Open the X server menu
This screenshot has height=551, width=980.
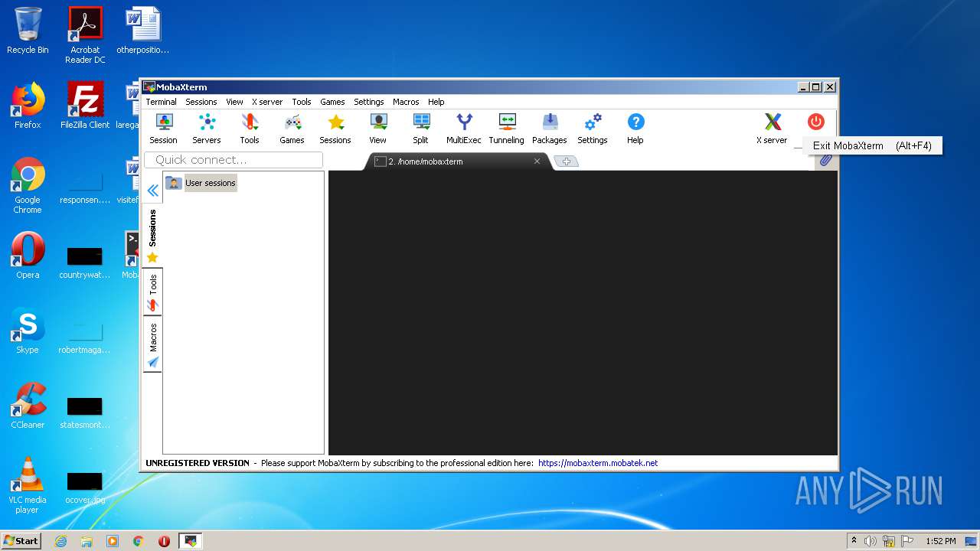click(267, 102)
